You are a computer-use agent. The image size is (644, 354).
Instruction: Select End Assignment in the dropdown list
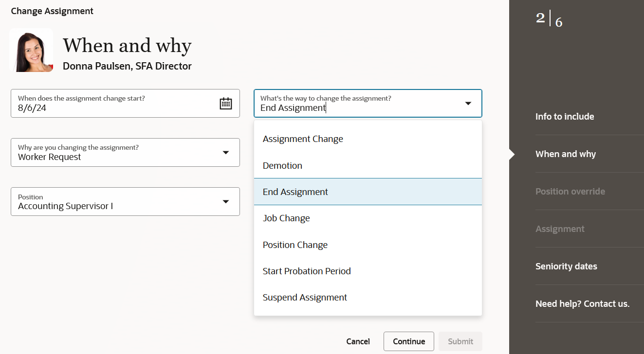click(368, 192)
